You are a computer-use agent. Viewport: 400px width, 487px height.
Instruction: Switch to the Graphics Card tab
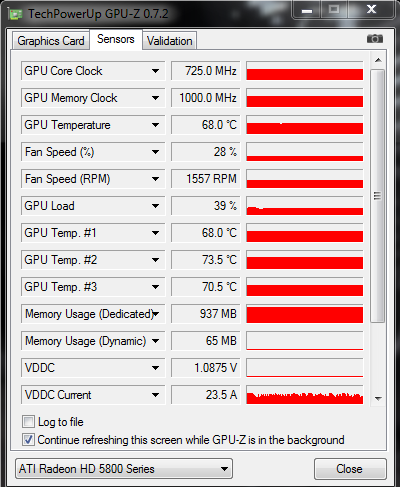coord(51,41)
